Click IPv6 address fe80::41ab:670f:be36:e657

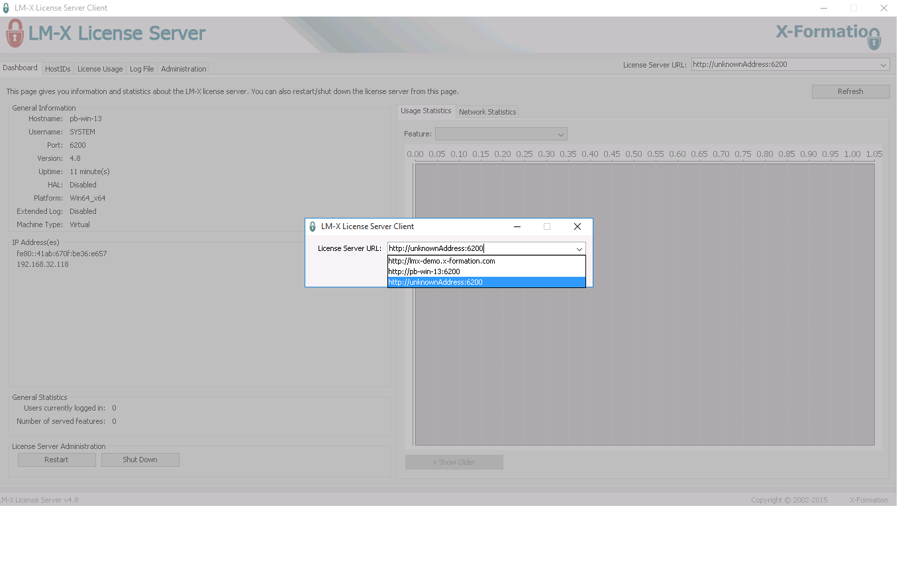click(62, 254)
